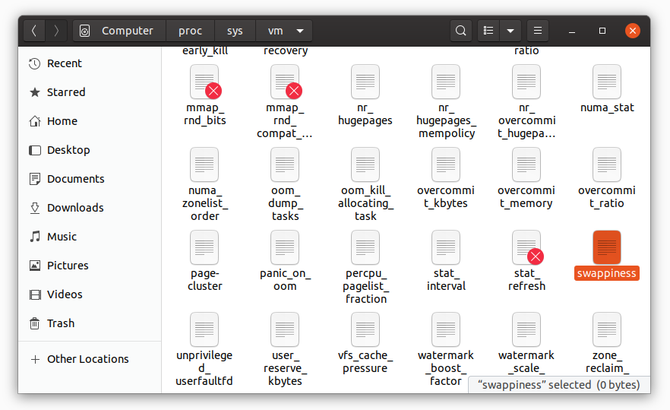Select the overcommit_ratio file icon

(x=607, y=164)
